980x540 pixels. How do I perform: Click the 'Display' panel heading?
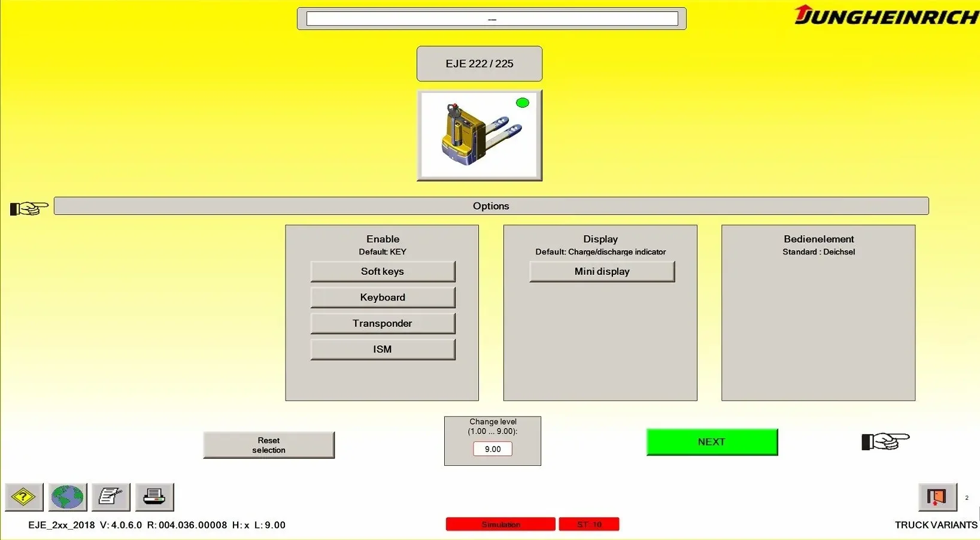coord(600,239)
